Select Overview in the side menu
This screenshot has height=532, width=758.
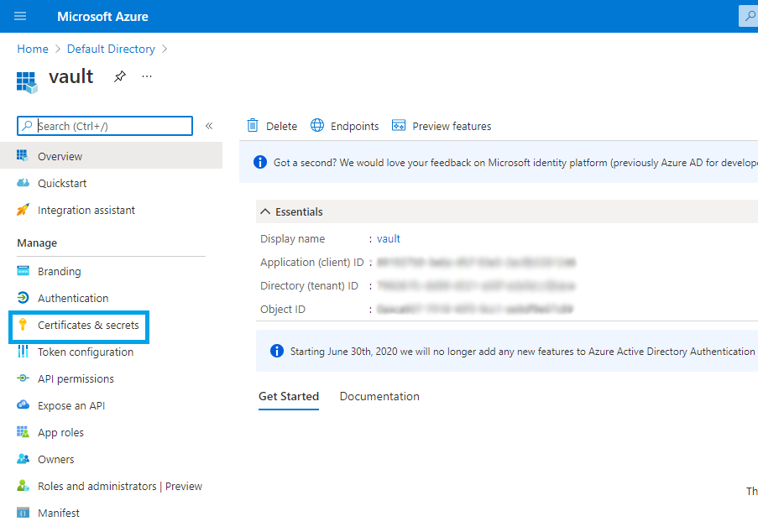click(x=111, y=155)
